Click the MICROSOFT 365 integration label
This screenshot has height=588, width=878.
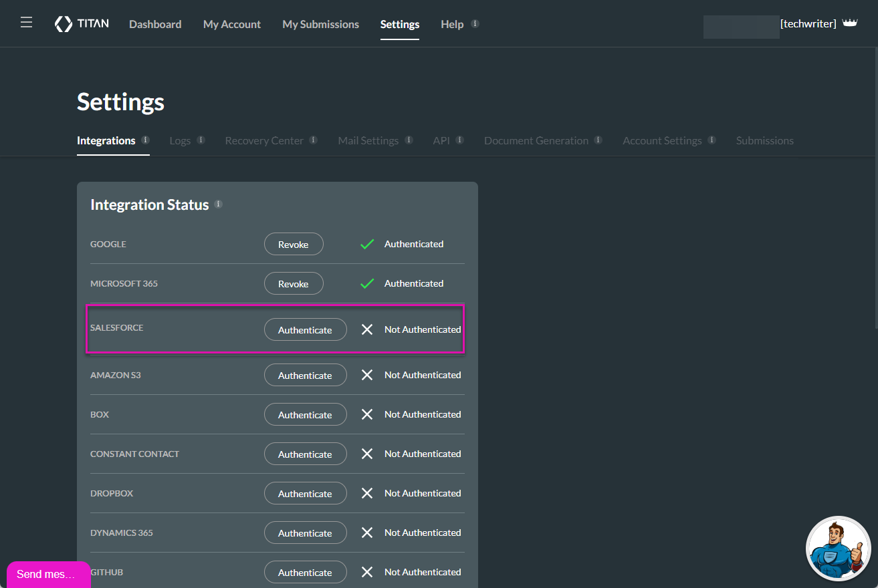pos(124,283)
